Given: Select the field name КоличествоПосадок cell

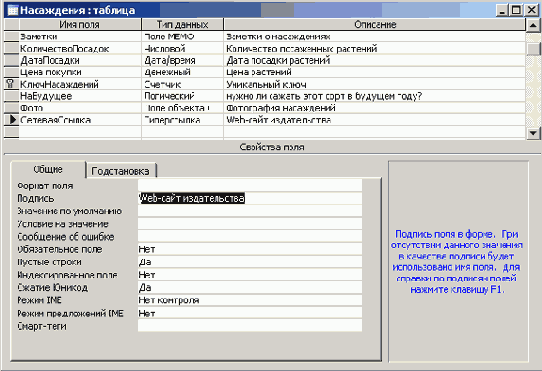Looking at the screenshot, I should [x=80, y=48].
